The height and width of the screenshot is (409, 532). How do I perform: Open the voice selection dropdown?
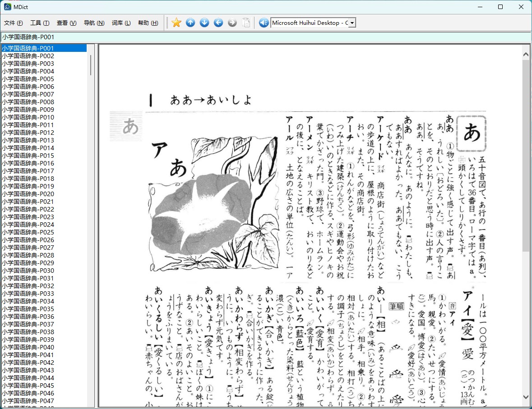(x=352, y=23)
